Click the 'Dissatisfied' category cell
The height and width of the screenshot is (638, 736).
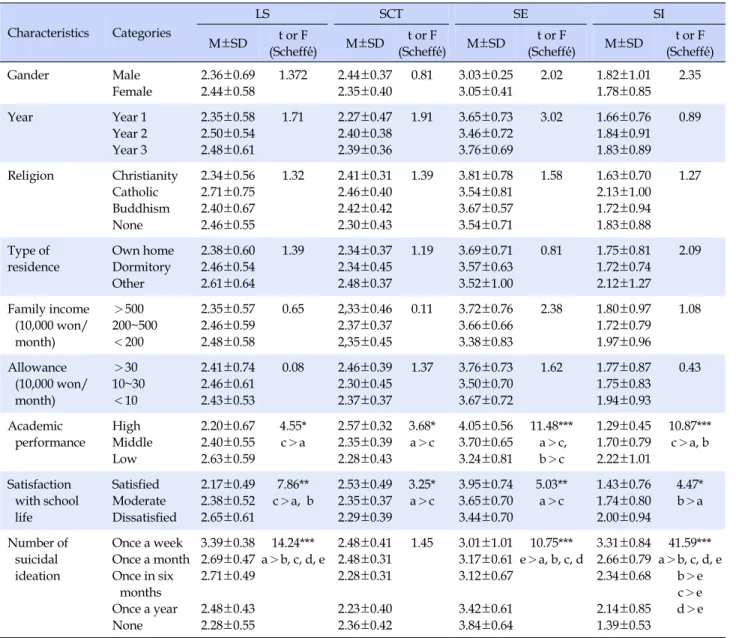[x=145, y=517]
